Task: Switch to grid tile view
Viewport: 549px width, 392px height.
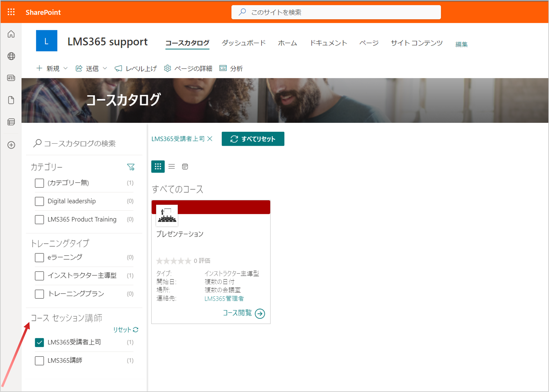Action: pos(158,166)
